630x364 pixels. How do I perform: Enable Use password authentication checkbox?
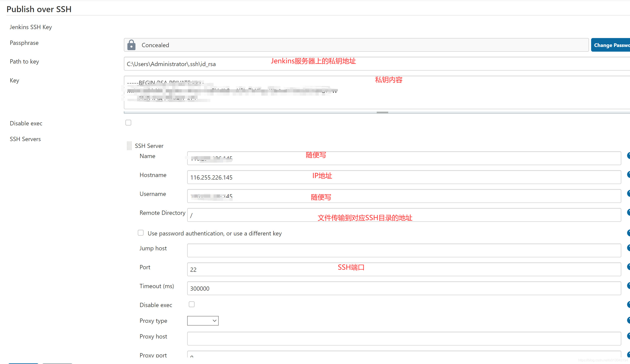141,233
